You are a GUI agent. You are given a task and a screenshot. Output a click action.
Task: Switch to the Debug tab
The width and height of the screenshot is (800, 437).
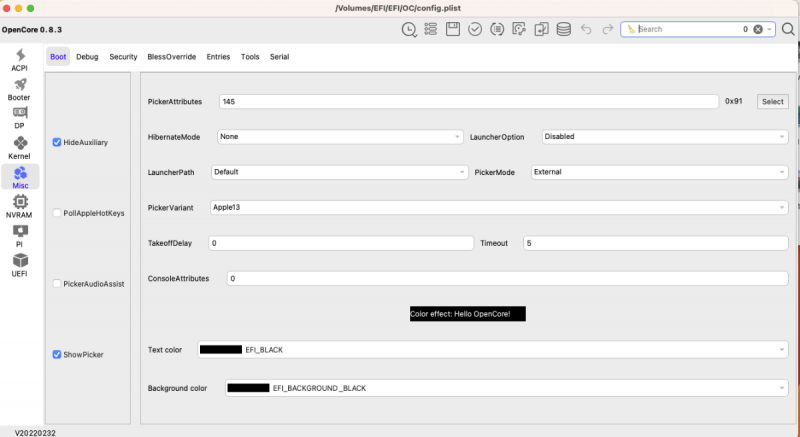tap(87, 57)
